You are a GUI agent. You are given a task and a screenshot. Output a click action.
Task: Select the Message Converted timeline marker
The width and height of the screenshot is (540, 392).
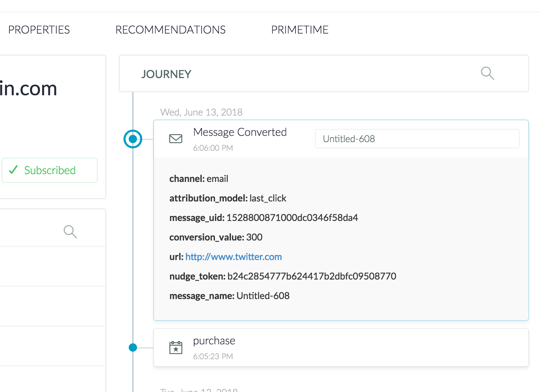tap(133, 139)
